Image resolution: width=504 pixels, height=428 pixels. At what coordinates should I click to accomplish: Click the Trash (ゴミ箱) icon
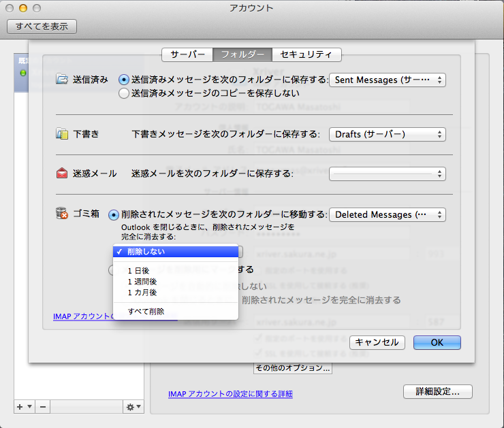pyautogui.click(x=62, y=214)
